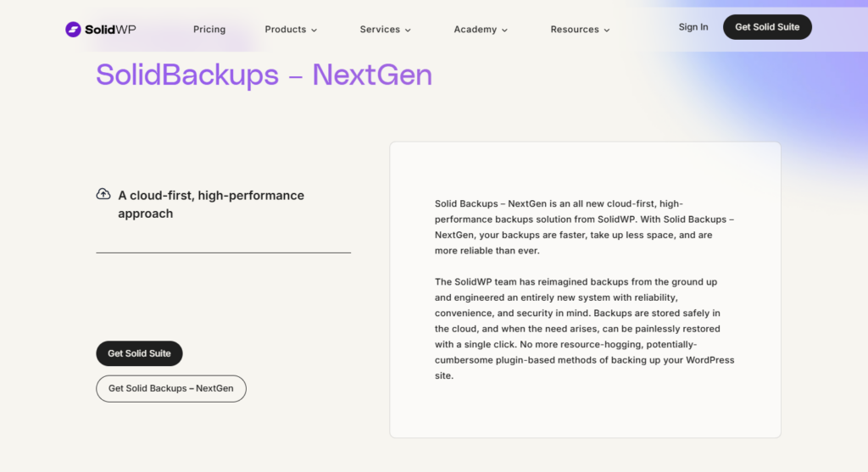Image resolution: width=868 pixels, height=472 pixels.
Task: Expand the chevron next to Services
Action: (408, 31)
